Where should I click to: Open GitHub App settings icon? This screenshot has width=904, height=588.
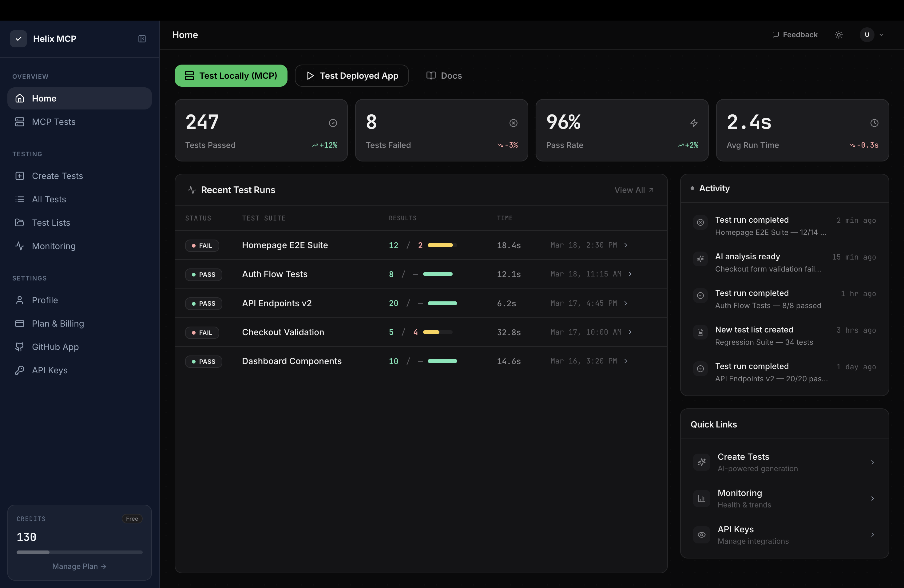(x=19, y=347)
